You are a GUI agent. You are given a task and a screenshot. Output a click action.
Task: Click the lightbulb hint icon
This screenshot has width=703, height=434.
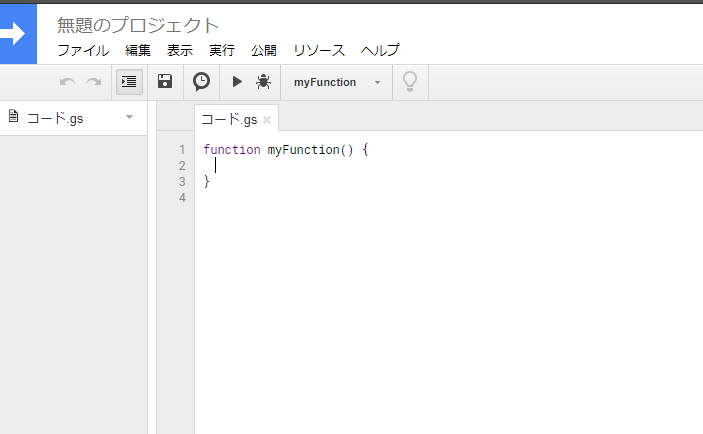(x=410, y=82)
